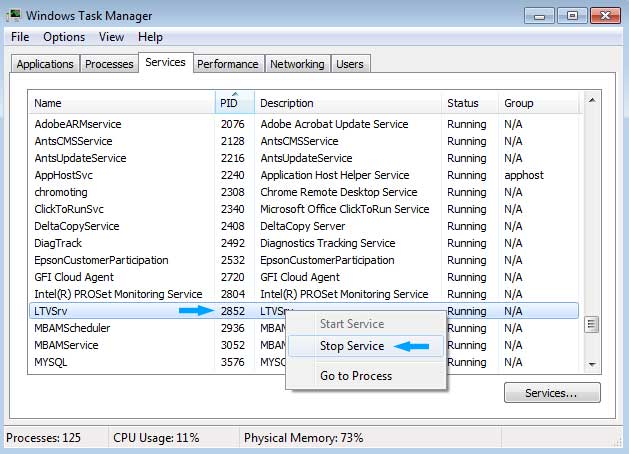Screen dimensions: 629x454
Task: Open the Options menu
Action: [x=64, y=37]
